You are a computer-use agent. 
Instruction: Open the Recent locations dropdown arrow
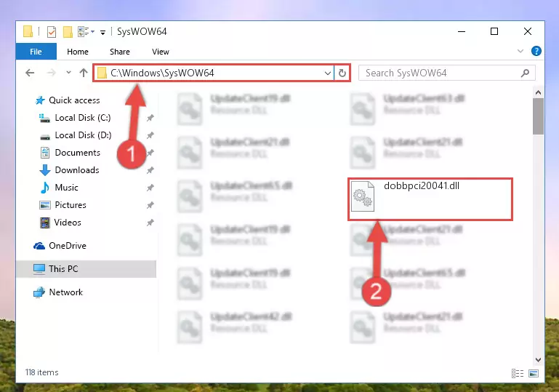tap(68, 73)
